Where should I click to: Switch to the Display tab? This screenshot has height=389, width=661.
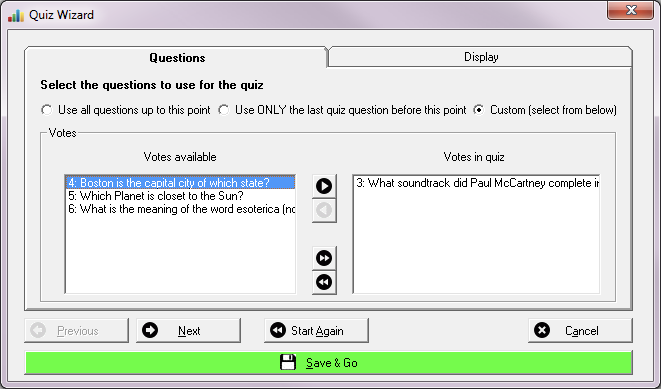[x=481, y=57]
